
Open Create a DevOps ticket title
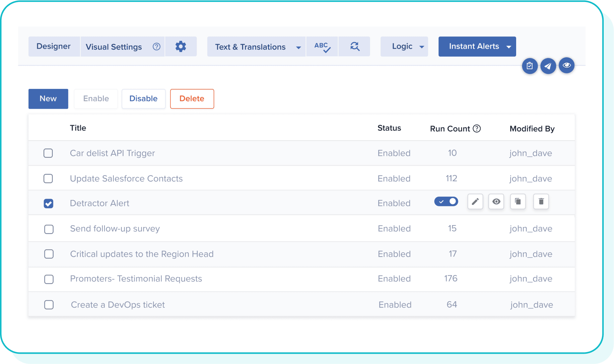tap(118, 305)
